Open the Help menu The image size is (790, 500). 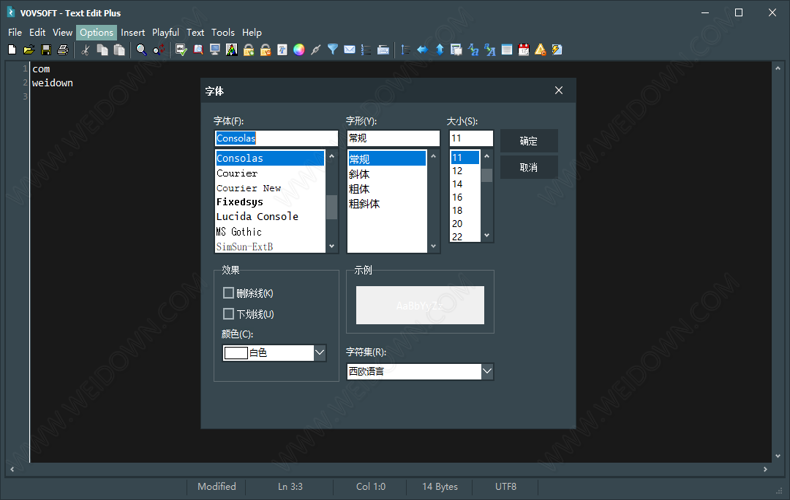coord(252,32)
